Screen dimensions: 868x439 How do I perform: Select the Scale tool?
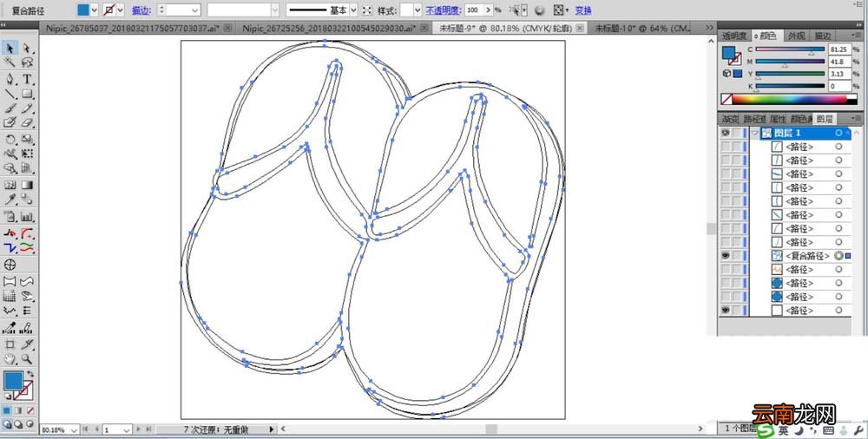tap(27, 140)
